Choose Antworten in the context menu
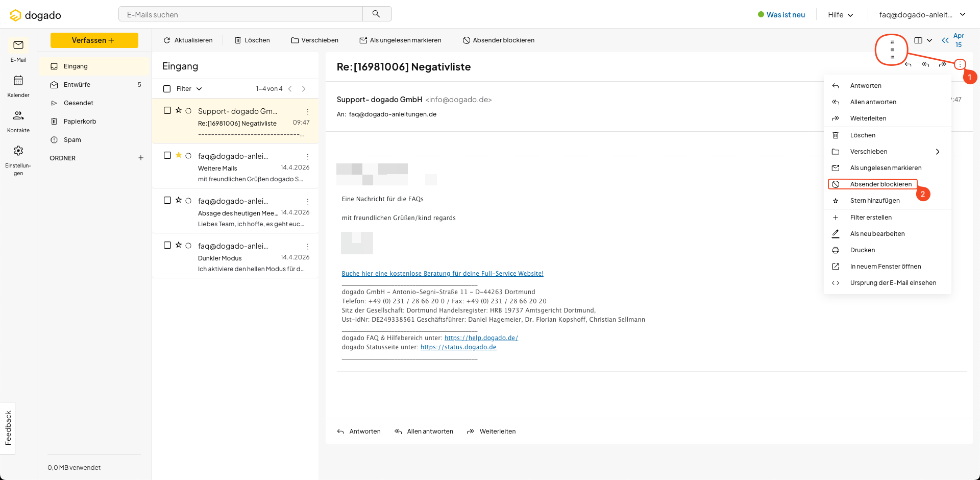This screenshot has width=980, height=480. [x=887, y=86]
